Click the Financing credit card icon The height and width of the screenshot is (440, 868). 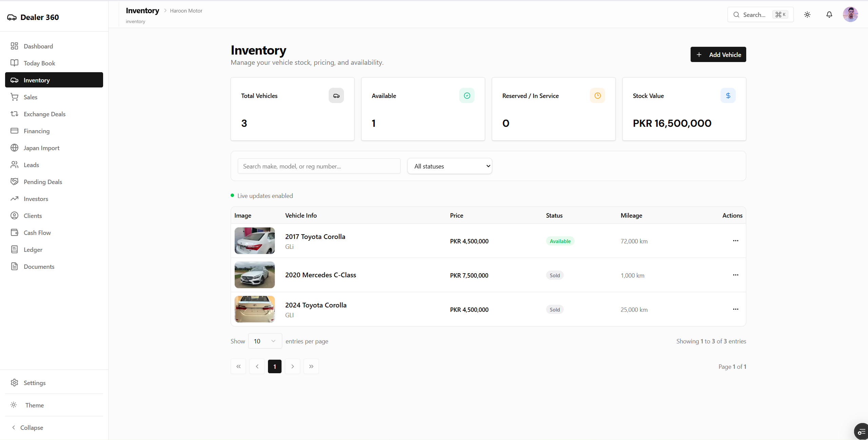coord(14,131)
